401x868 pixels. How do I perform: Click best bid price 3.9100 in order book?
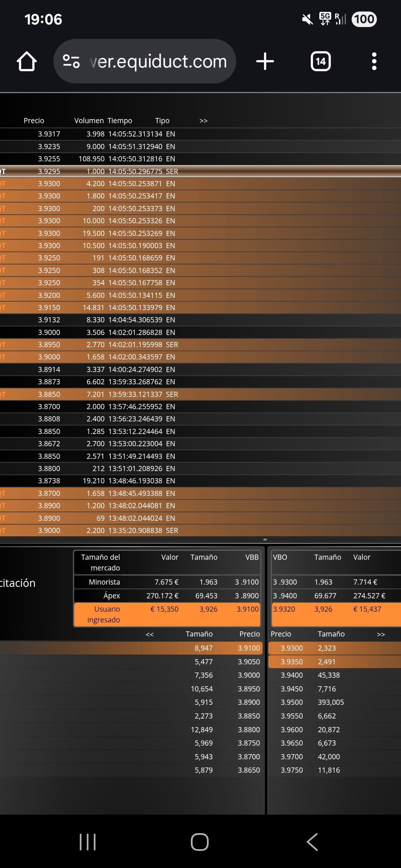pyautogui.click(x=249, y=648)
